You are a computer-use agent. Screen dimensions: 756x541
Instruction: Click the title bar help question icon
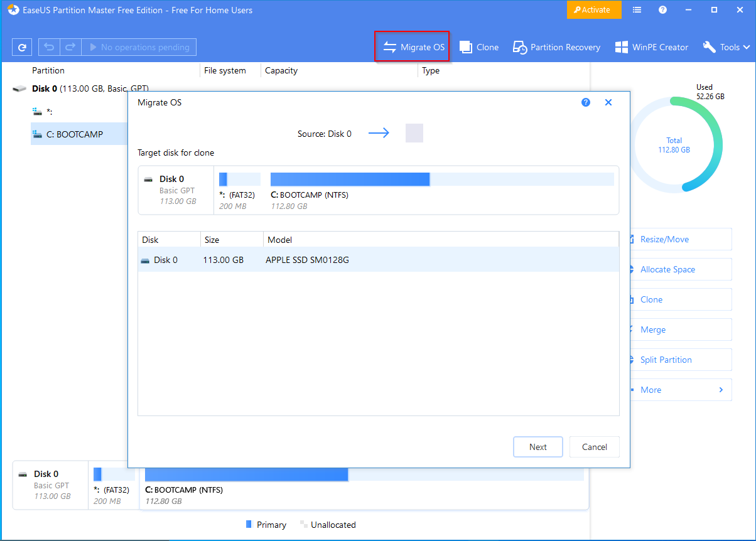[662, 9]
